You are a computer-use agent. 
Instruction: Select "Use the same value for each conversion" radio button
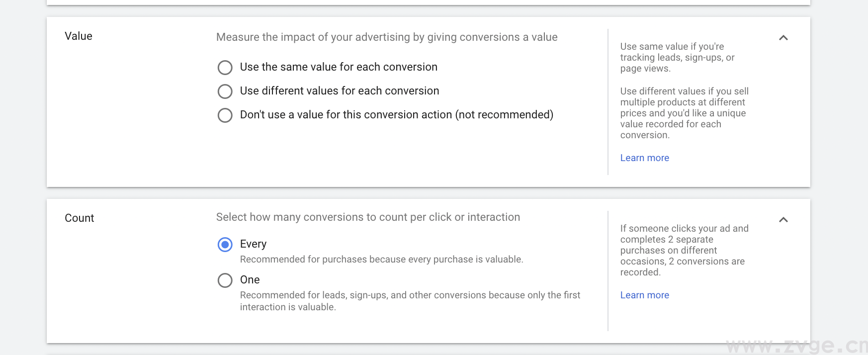225,67
